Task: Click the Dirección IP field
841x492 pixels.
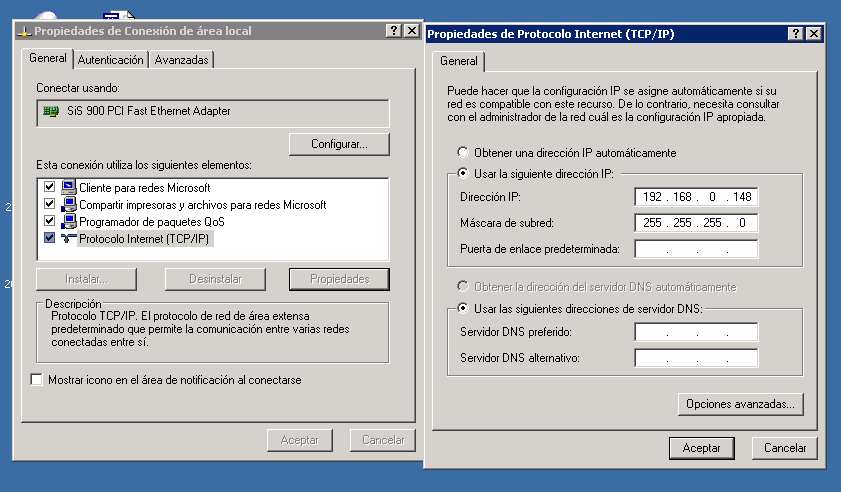Action: 696,197
